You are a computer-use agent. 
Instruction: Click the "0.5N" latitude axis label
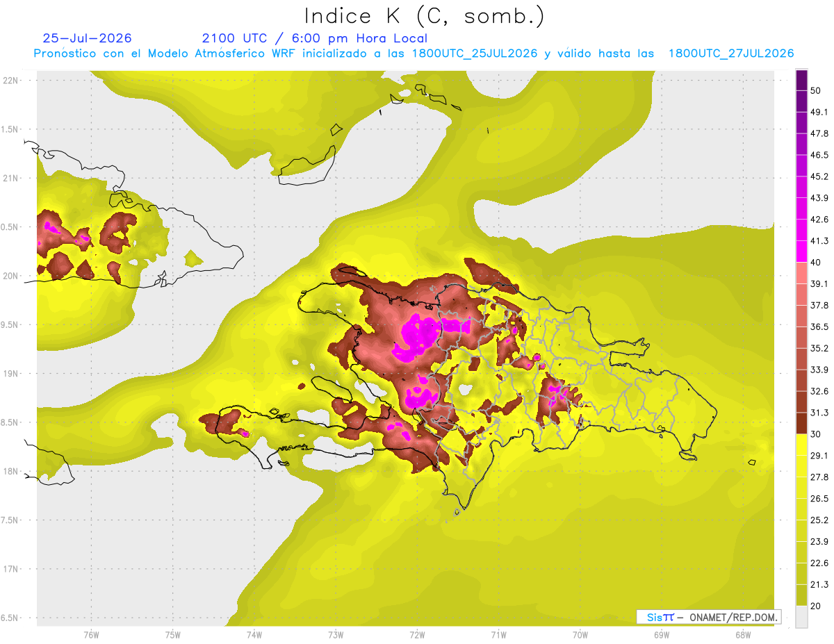[10, 227]
